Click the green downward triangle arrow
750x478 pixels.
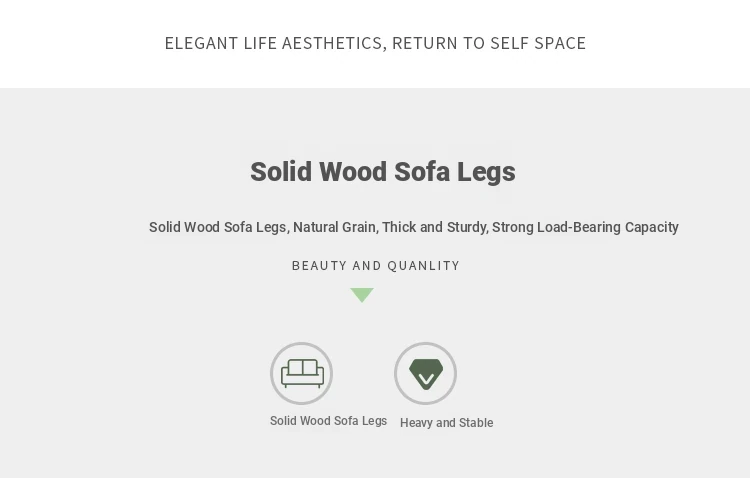[362, 295]
